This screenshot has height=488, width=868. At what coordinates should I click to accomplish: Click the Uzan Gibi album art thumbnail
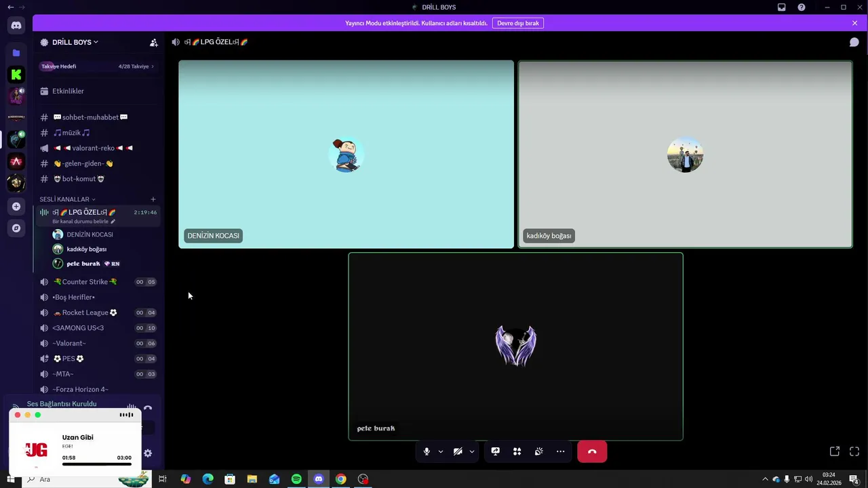36,450
